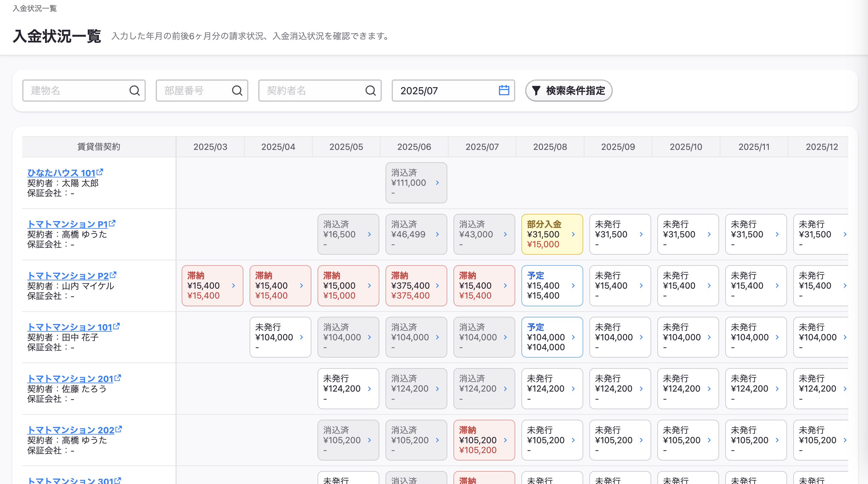
Task: Expand chevron on 滞納 ¥15,000 card
Action: (369, 286)
